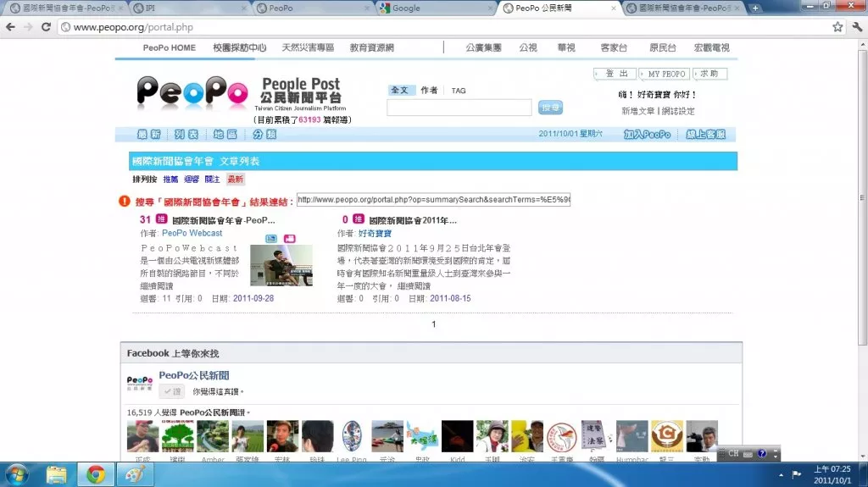The image size is (868, 487).
Task: Open 天然災害專區 navigation link
Action: click(x=308, y=47)
